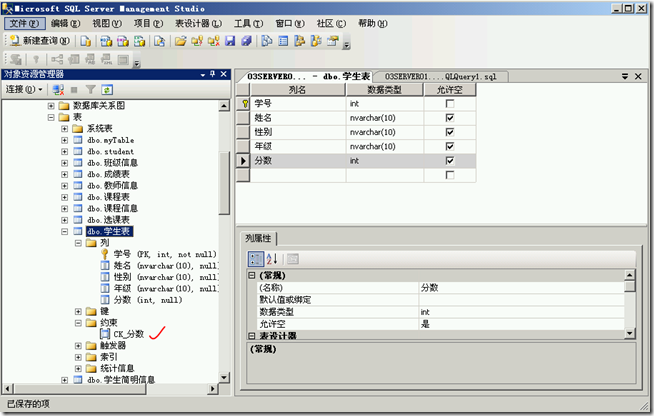This screenshot has width=654, height=416.
Task: Toggle 允许空 checkbox for 年级 row
Action: click(450, 146)
